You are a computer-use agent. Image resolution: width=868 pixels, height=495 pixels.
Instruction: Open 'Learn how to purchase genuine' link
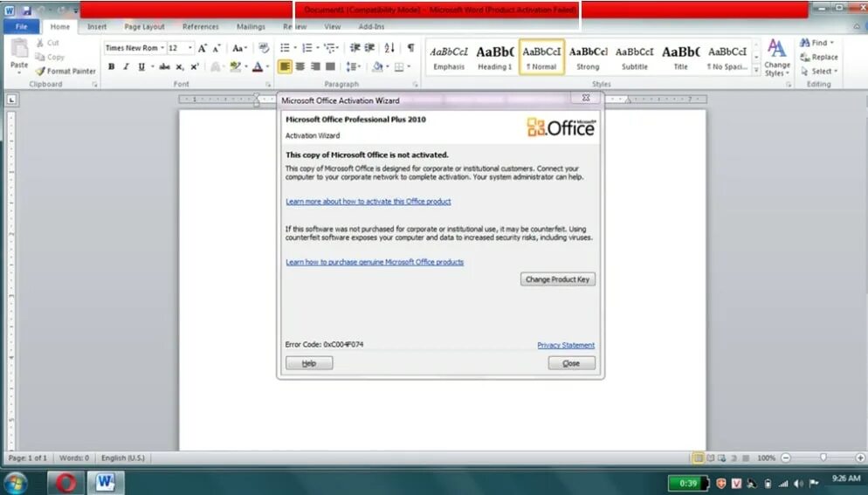click(375, 262)
